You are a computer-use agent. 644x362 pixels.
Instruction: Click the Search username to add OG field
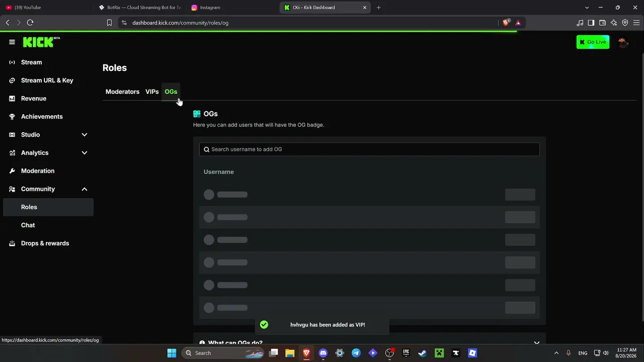coord(369,149)
